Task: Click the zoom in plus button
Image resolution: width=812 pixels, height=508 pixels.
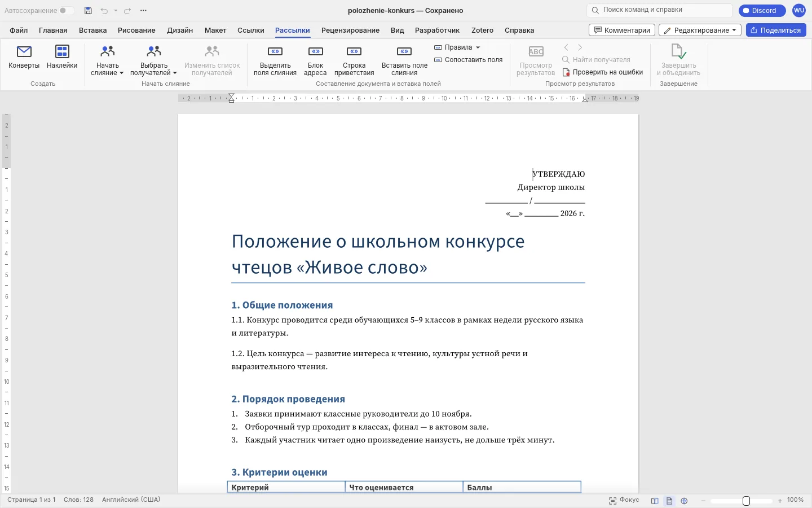Action: pos(780,501)
